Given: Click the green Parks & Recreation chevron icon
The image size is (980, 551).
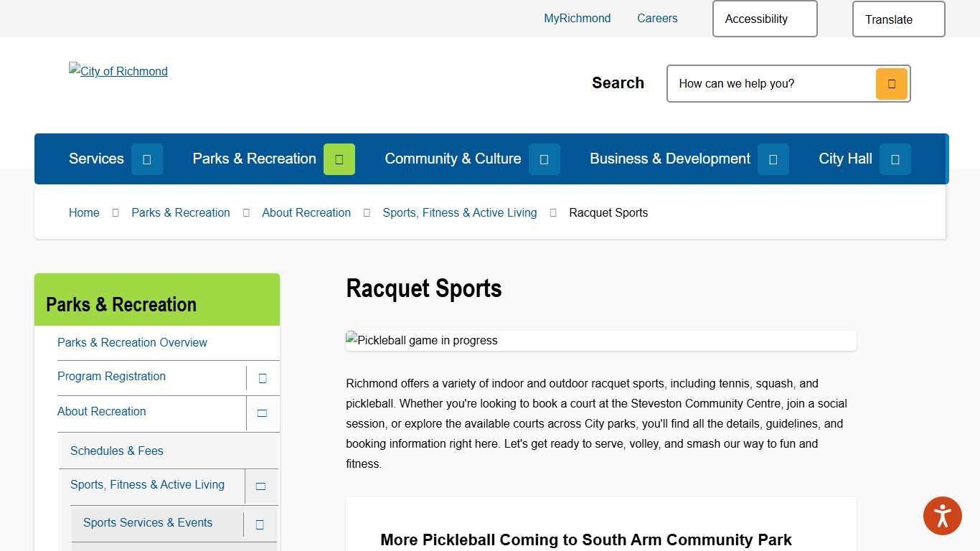Looking at the screenshot, I should [338, 159].
